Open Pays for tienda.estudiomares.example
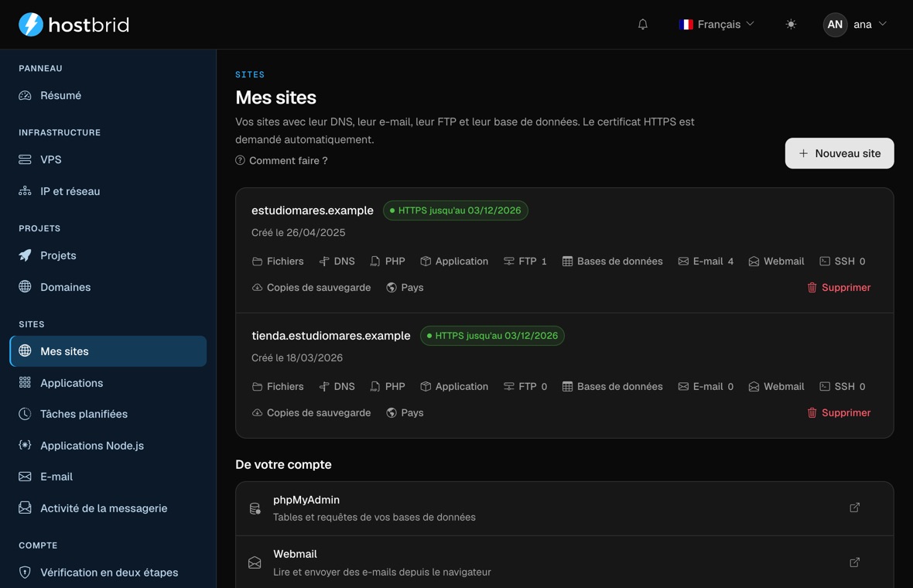This screenshot has width=913, height=588. coord(405,413)
